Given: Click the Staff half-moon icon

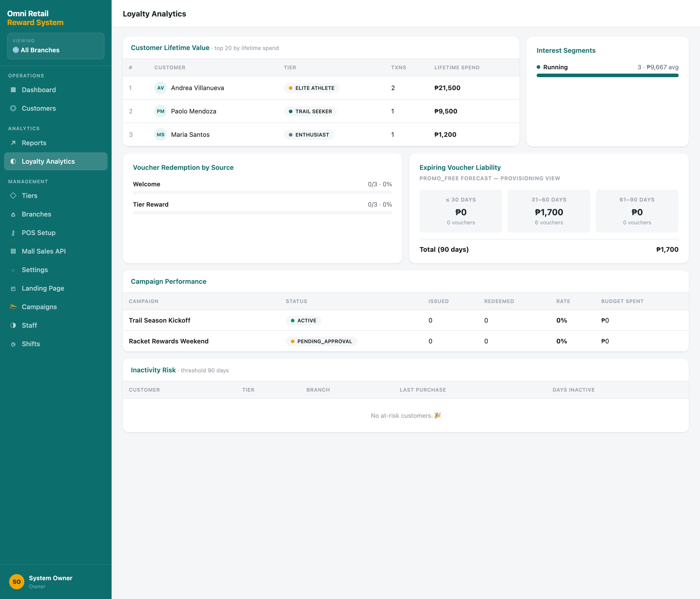Looking at the screenshot, I should [x=13, y=326].
